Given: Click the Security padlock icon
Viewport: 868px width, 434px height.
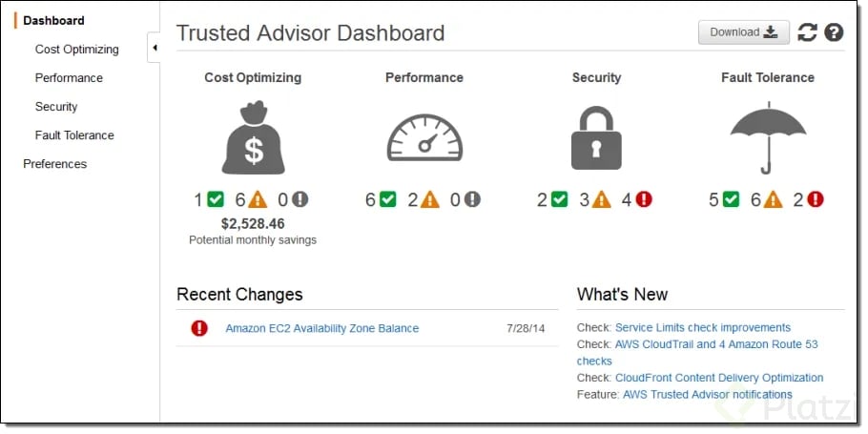Looking at the screenshot, I should pyautogui.click(x=596, y=138).
